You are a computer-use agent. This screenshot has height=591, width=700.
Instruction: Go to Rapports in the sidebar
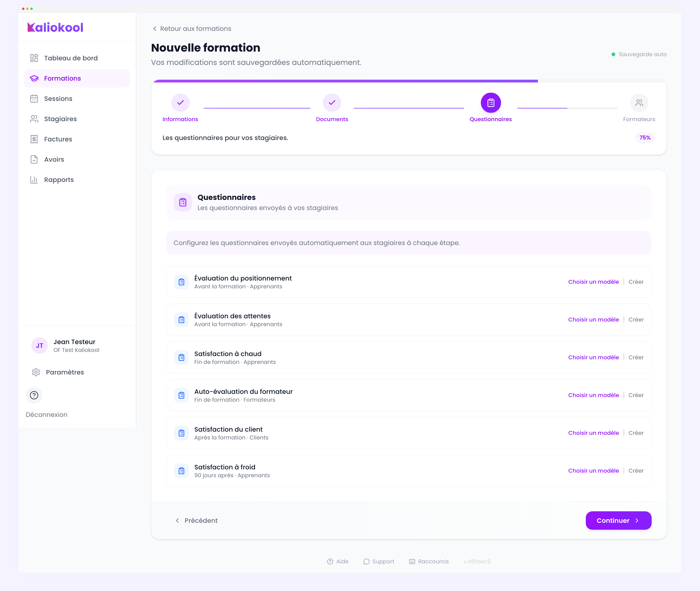(59, 180)
